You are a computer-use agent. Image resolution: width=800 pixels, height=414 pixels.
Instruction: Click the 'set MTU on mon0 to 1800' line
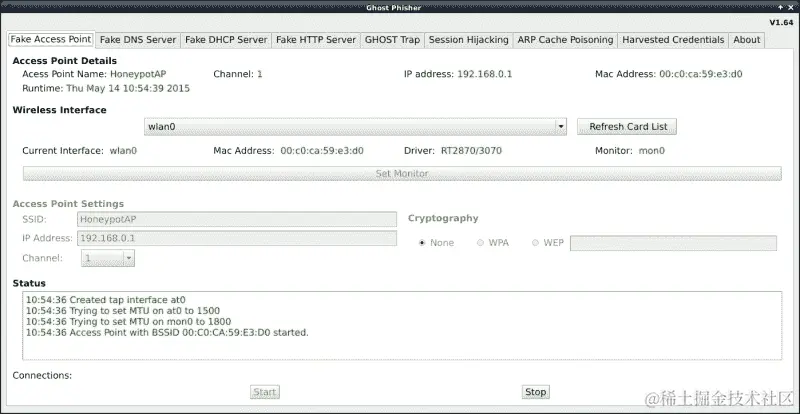(129, 322)
